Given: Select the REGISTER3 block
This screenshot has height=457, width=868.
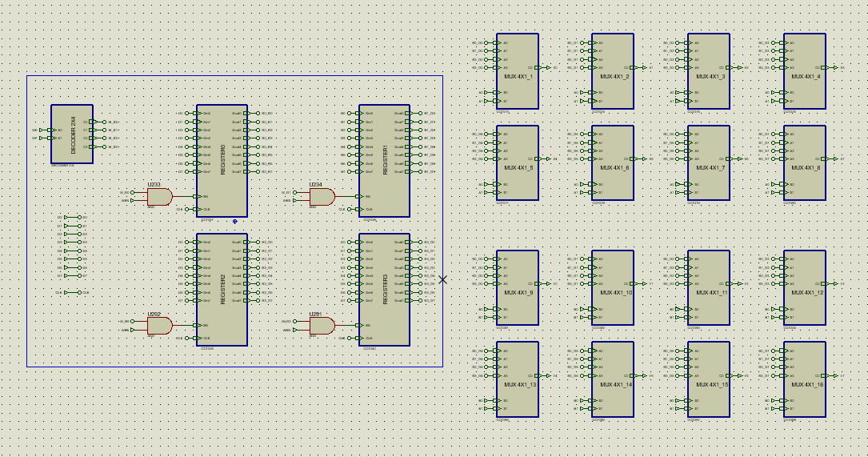Looking at the screenshot, I should pyautogui.click(x=384, y=290).
